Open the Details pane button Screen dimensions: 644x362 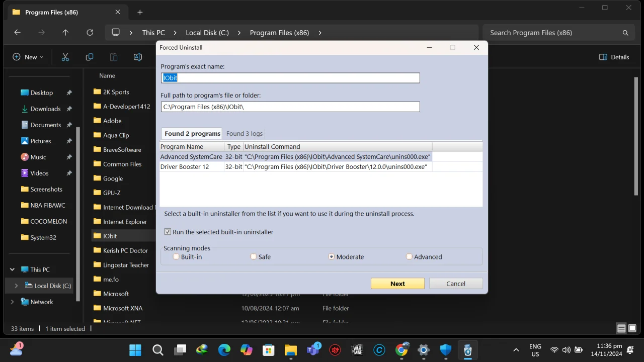tap(614, 57)
